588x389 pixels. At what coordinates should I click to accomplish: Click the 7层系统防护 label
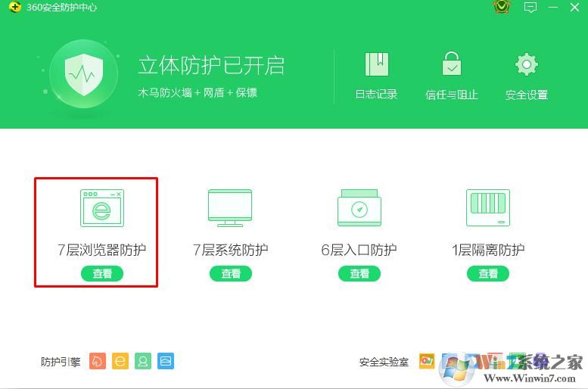pyautogui.click(x=230, y=250)
